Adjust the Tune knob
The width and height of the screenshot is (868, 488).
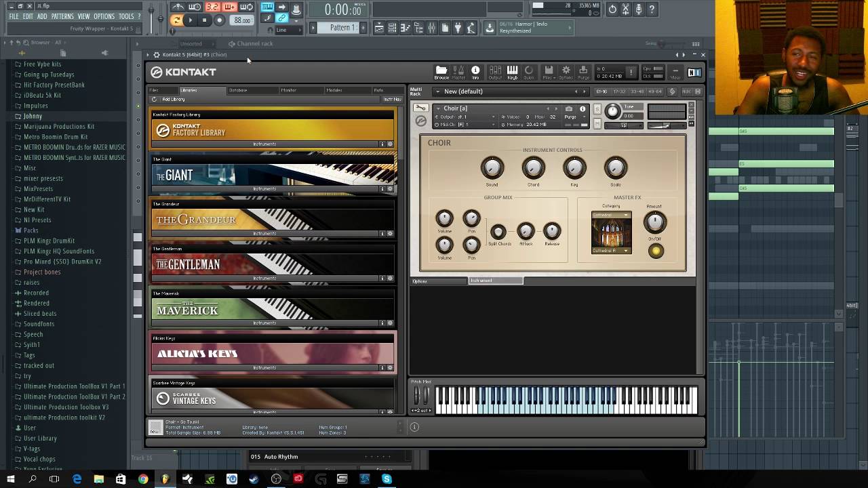click(612, 111)
